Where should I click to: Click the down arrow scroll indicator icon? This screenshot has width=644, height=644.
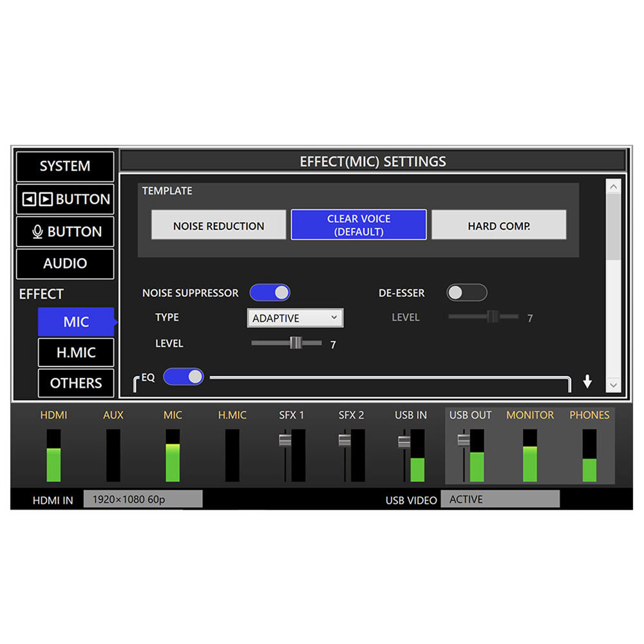coord(587,382)
